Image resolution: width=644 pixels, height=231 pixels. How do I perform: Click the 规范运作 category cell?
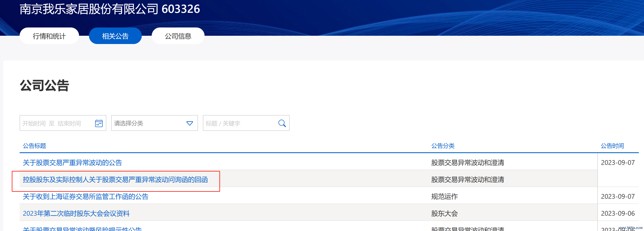444,196
